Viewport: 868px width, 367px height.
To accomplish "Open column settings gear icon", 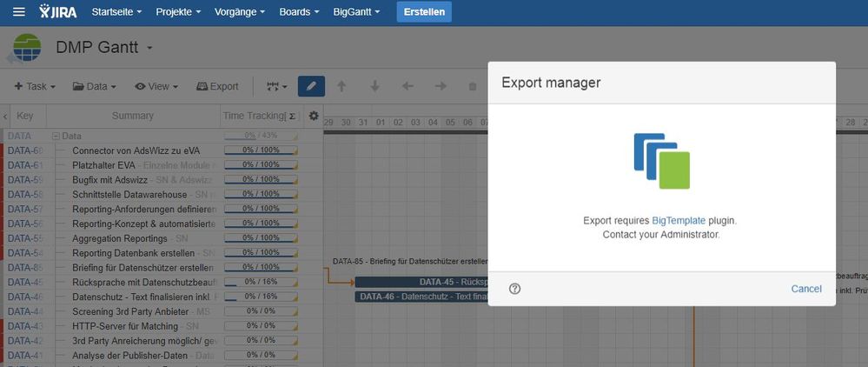I will click(x=314, y=116).
